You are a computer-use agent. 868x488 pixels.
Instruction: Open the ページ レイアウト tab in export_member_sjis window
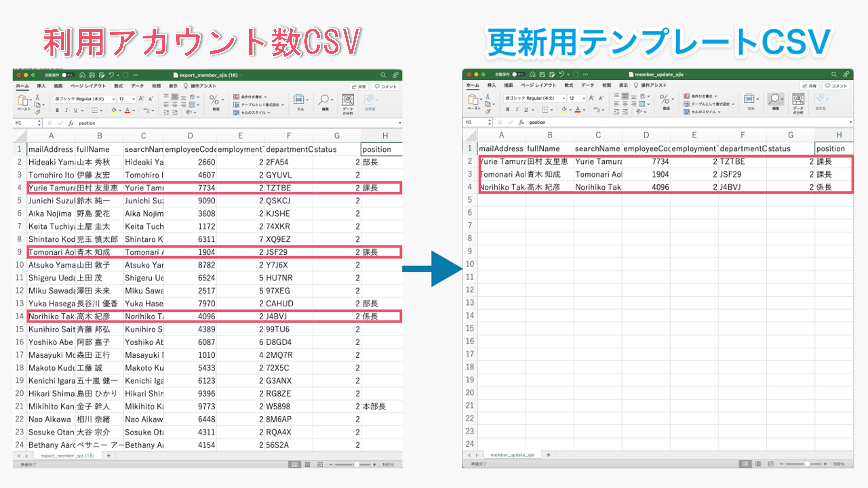[88, 86]
